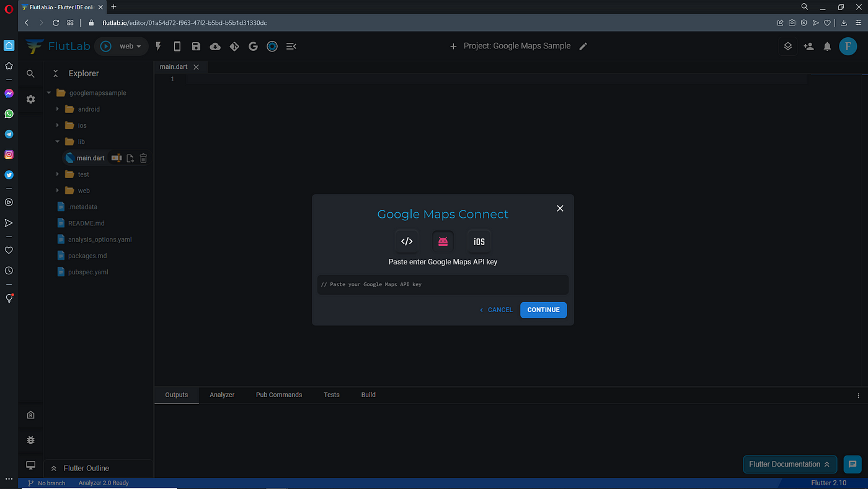Click the rename icon beside main.dart
The height and width of the screenshot is (489, 868).
[x=117, y=158]
